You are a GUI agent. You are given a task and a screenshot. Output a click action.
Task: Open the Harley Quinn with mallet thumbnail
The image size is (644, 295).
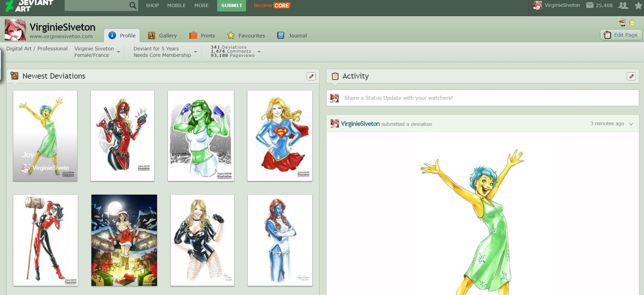45,240
